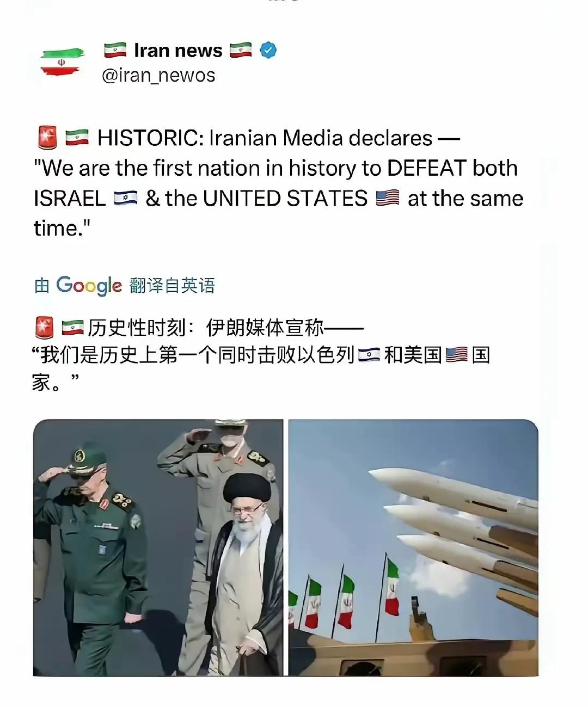Click the Google logo in the translation line
This screenshot has height=708, width=588.
(x=89, y=285)
